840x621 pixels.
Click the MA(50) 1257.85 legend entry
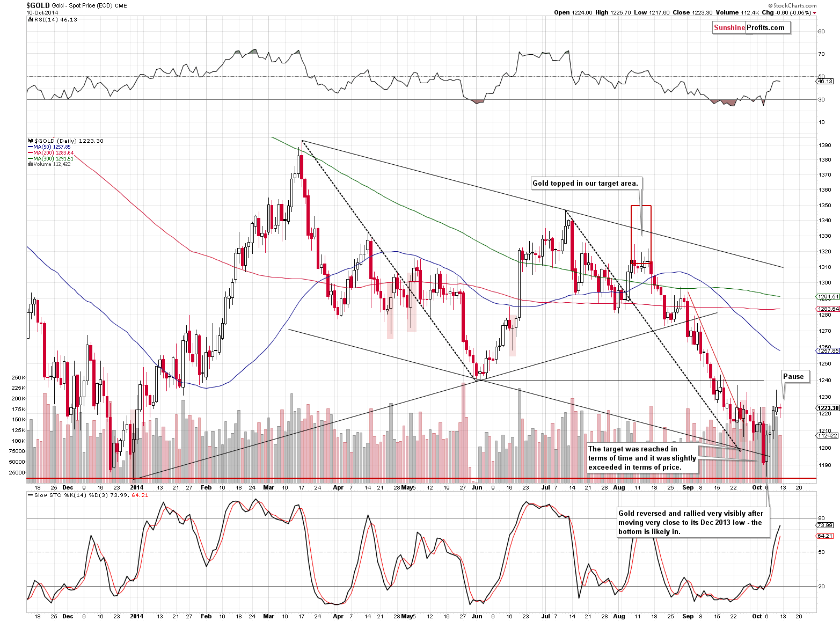[x=49, y=147]
